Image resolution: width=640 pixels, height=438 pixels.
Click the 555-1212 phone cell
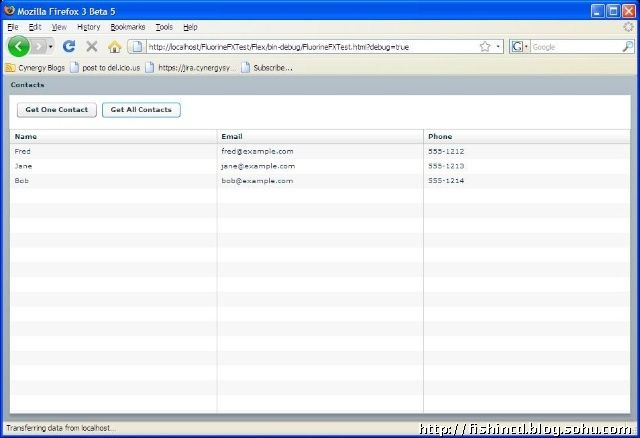(x=527, y=151)
